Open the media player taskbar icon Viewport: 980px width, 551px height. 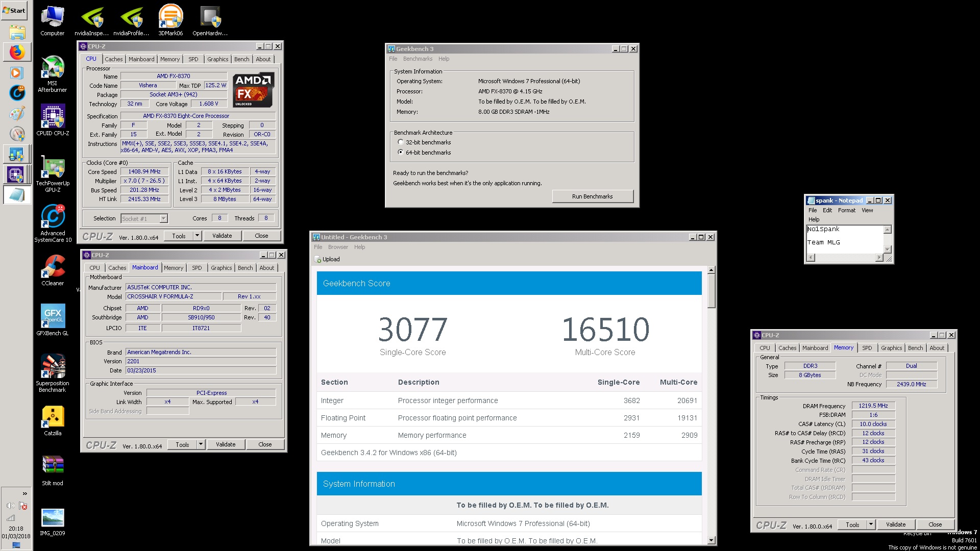tap(17, 72)
